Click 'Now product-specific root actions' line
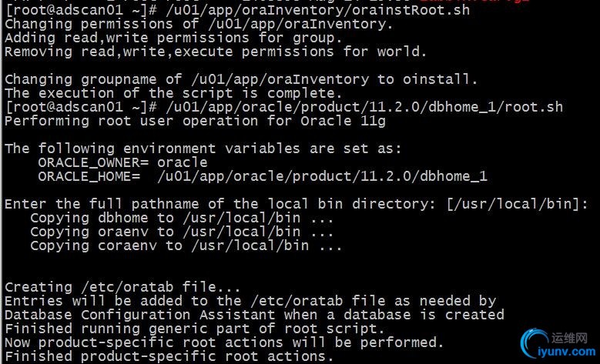This screenshot has height=364, width=600. point(224,342)
